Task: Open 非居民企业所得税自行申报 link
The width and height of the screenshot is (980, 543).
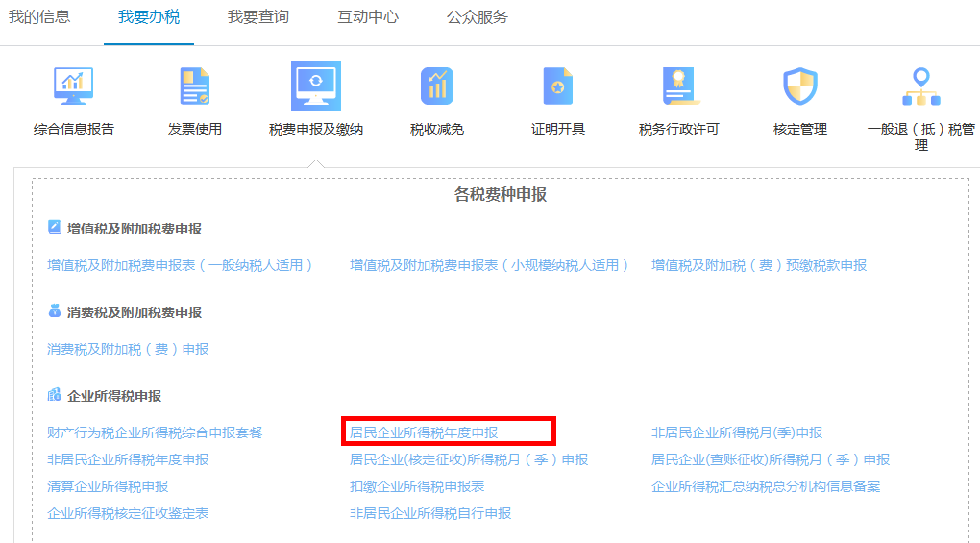Action: 430,513
